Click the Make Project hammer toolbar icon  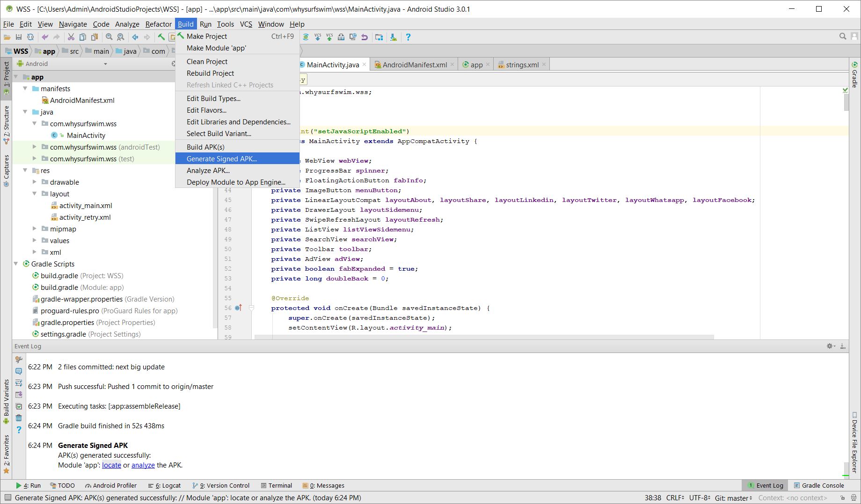coord(161,37)
